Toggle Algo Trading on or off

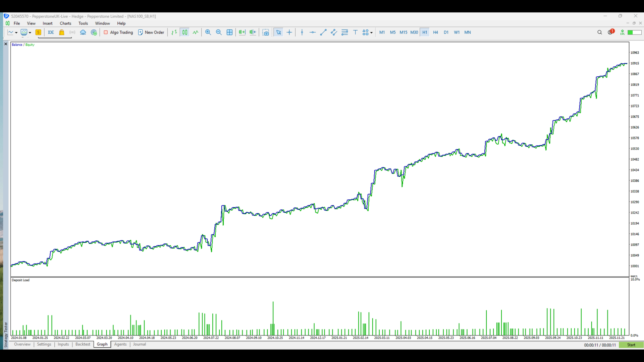pyautogui.click(x=118, y=32)
